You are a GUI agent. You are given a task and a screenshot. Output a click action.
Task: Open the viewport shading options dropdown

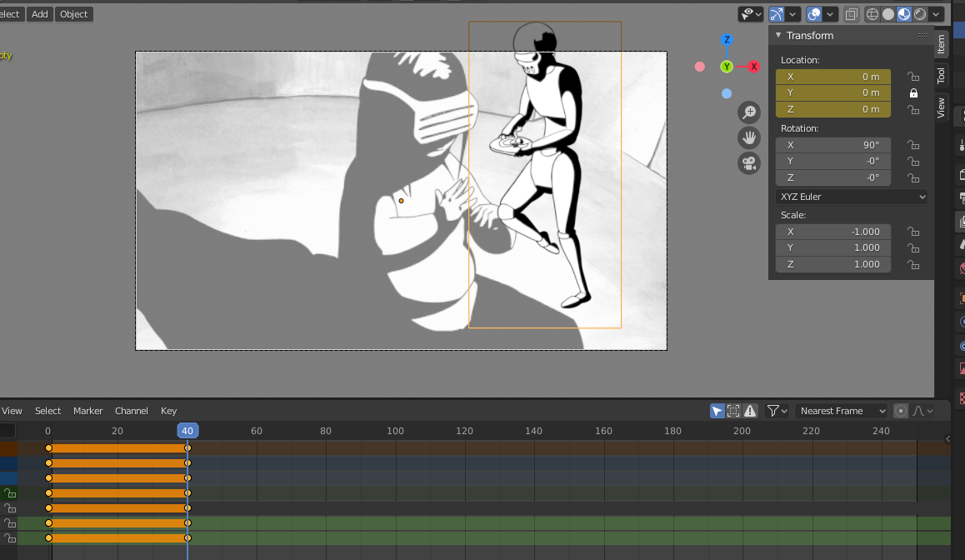[x=936, y=14]
